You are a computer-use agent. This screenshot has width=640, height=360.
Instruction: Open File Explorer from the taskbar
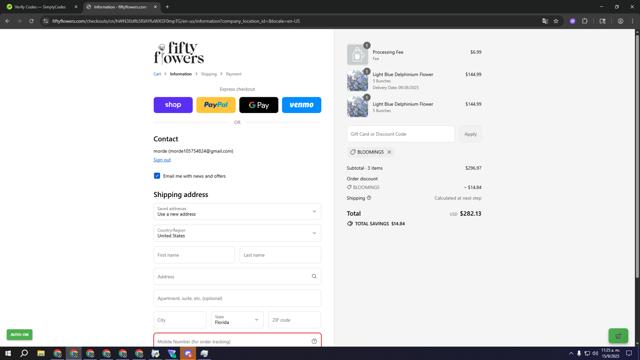point(41,353)
